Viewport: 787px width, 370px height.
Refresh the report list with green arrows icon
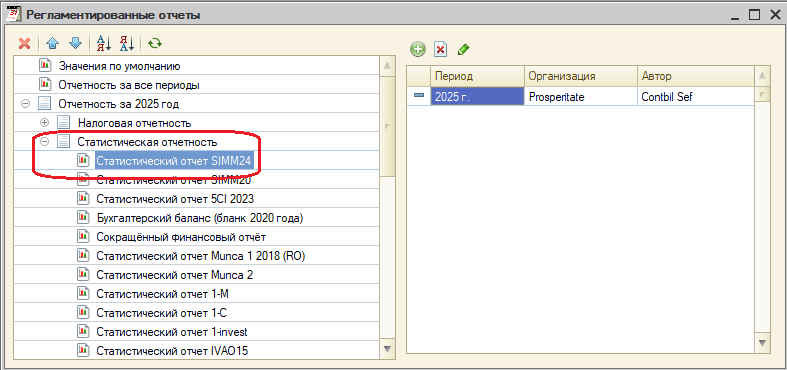155,44
